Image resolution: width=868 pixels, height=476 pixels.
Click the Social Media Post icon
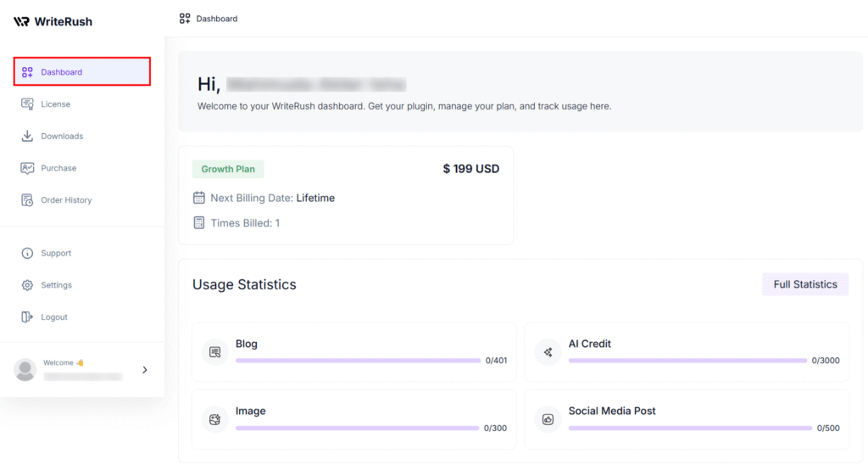548,419
